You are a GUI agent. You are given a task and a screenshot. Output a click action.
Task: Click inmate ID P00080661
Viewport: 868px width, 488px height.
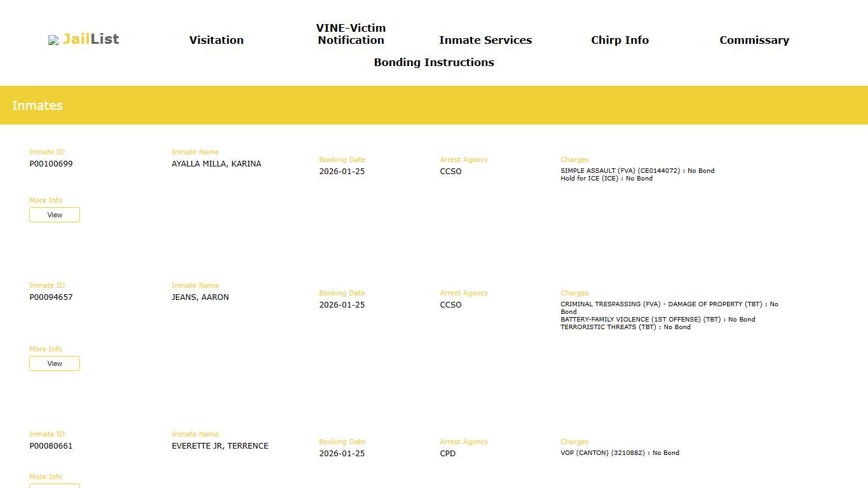(51, 446)
